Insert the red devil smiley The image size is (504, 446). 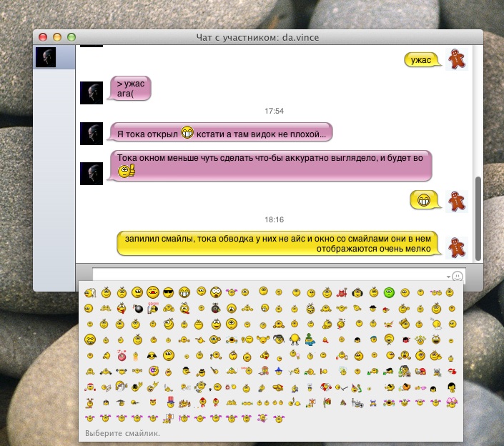(x=342, y=292)
